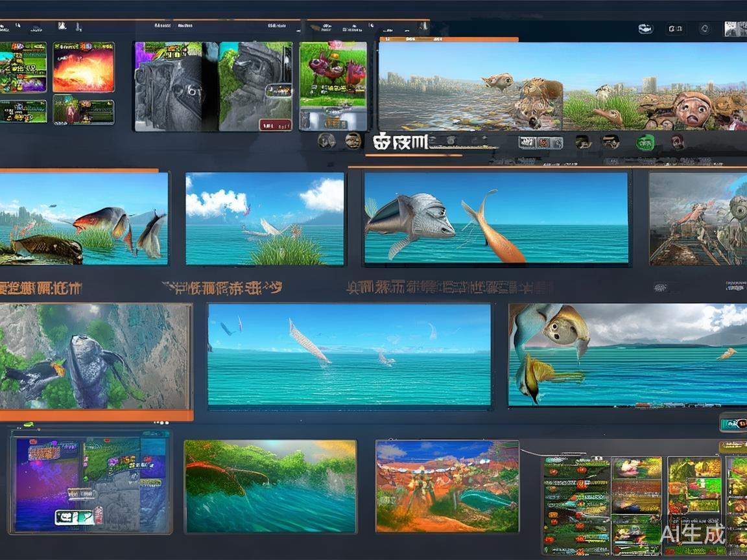Click the small green badge at right edge above the grid
The height and width of the screenshot is (560, 747).
point(733,424)
